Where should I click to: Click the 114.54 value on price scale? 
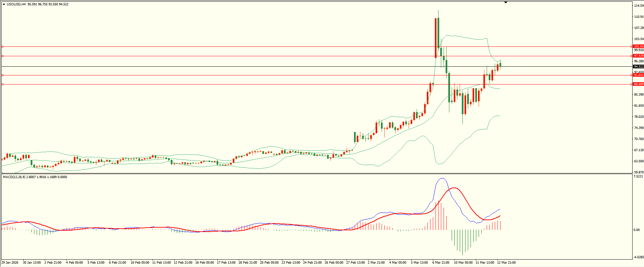click(639, 6)
